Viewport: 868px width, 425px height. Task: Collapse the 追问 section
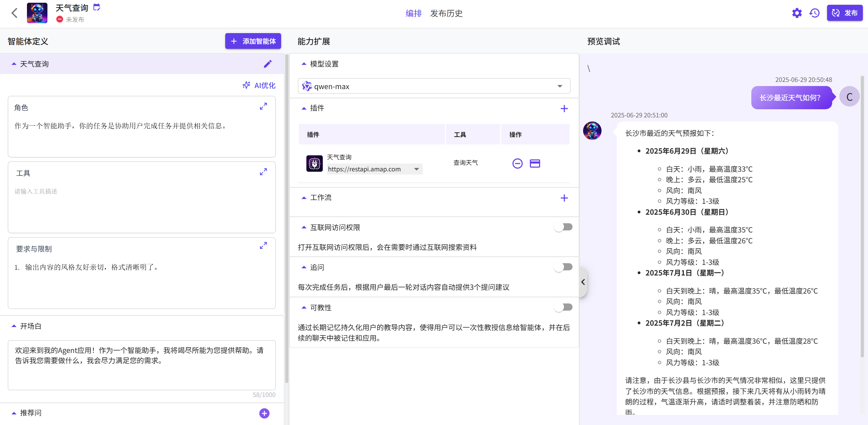point(304,267)
